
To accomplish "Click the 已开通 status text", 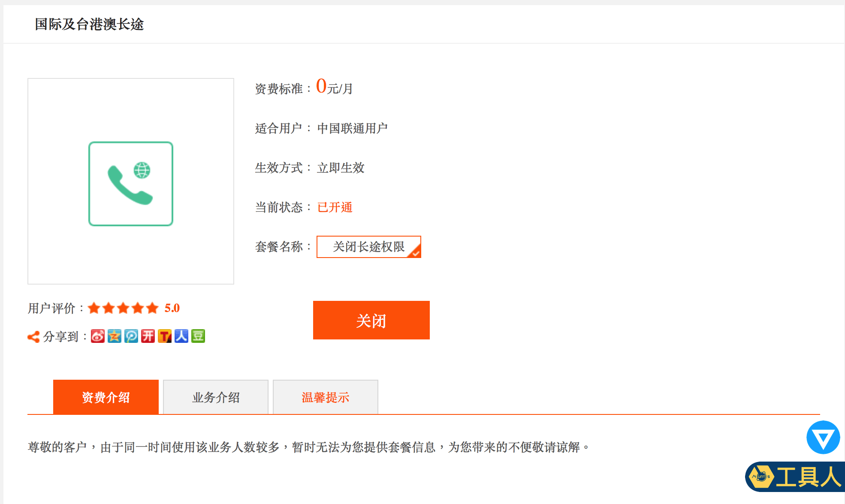I will (335, 207).
